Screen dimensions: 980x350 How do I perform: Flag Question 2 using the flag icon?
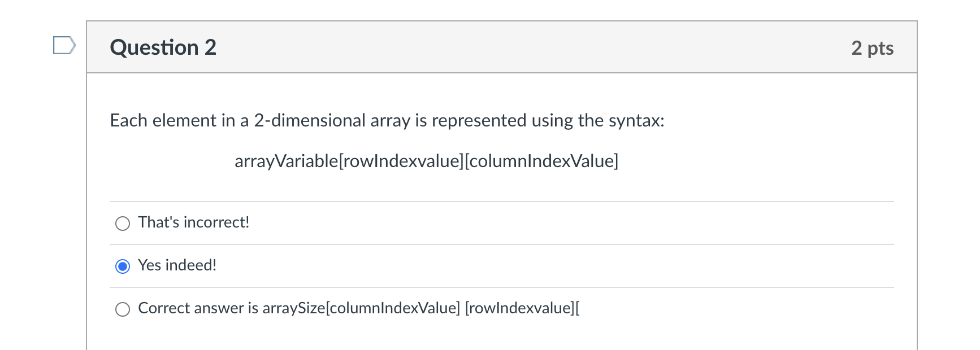coord(64,45)
